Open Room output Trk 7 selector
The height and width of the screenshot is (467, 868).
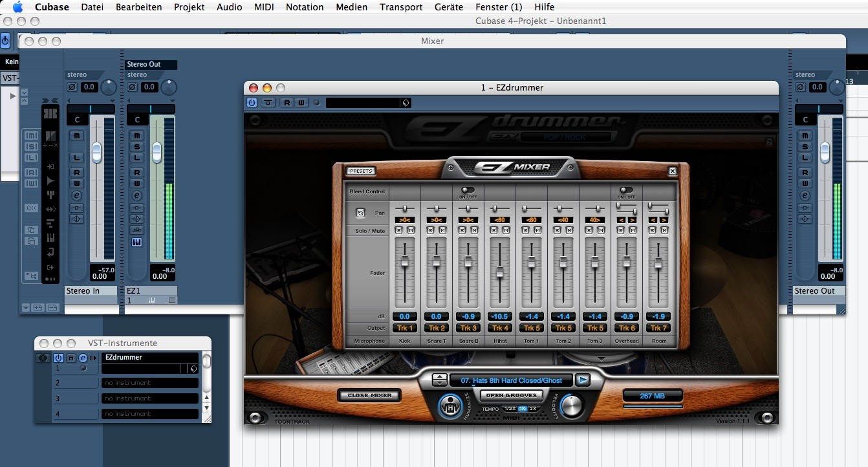click(658, 328)
